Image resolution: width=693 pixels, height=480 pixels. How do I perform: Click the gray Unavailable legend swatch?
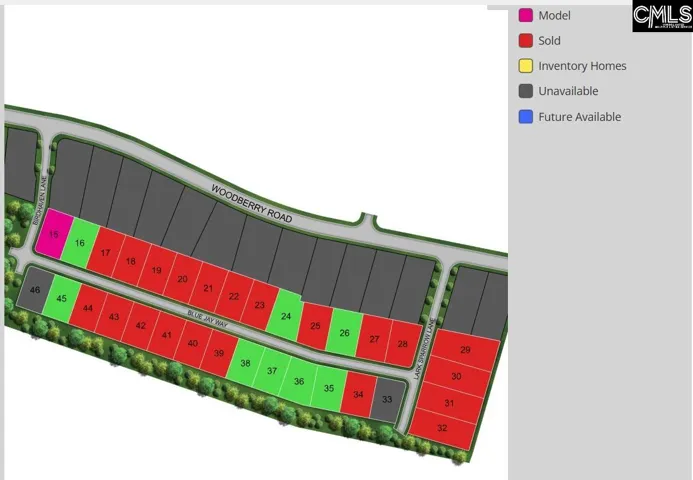[525, 91]
